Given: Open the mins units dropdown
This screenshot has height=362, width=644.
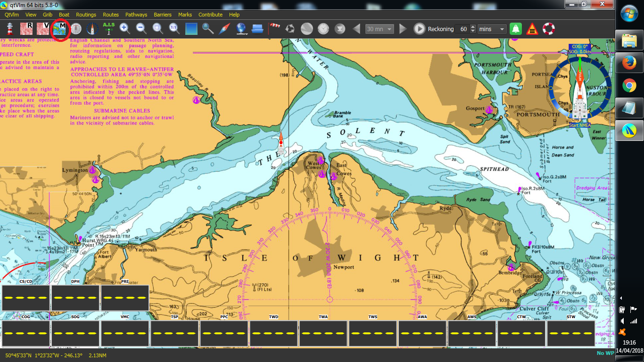Looking at the screenshot, I should click(492, 29).
